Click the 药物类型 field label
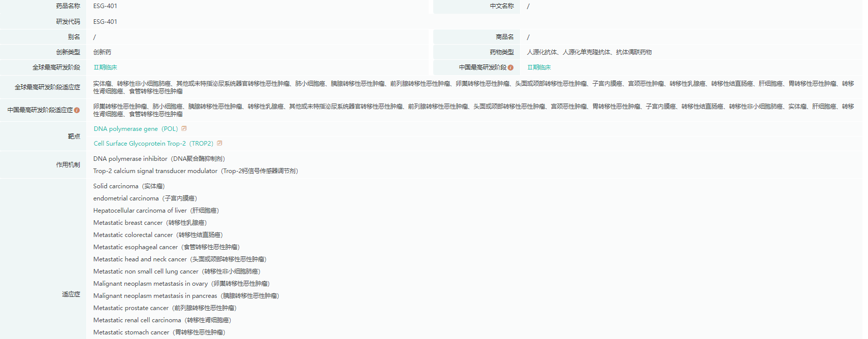This screenshot has height=339, width=868. coord(502,52)
